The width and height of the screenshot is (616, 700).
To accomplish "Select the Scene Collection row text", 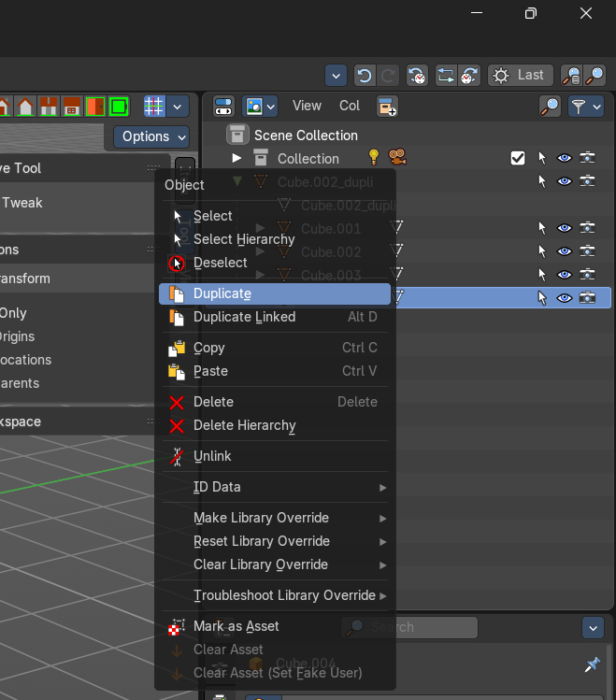I will (x=306, y=136).
